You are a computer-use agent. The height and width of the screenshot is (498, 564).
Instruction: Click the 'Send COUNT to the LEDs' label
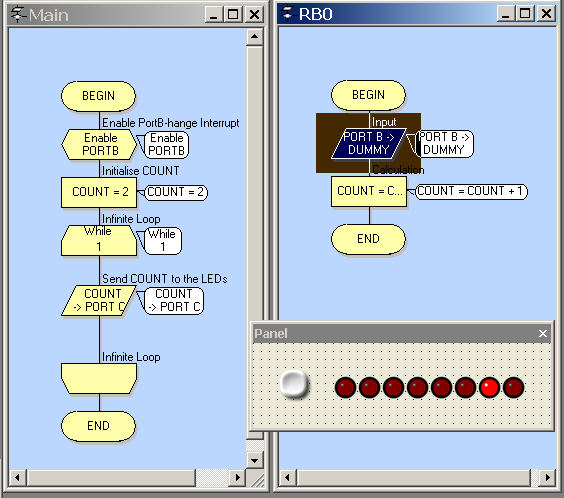pyautogui.click(x=164, y=279)
